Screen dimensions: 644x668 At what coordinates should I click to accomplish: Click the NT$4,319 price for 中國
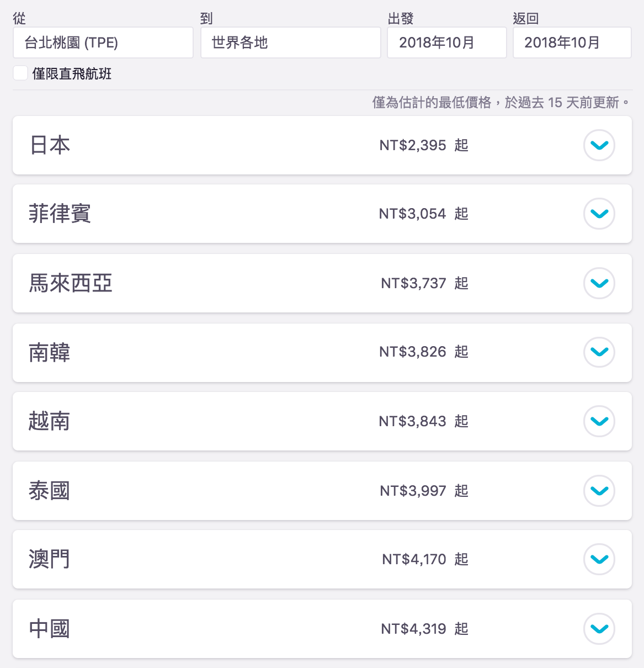pyautogui.click(x=413, y=629)
